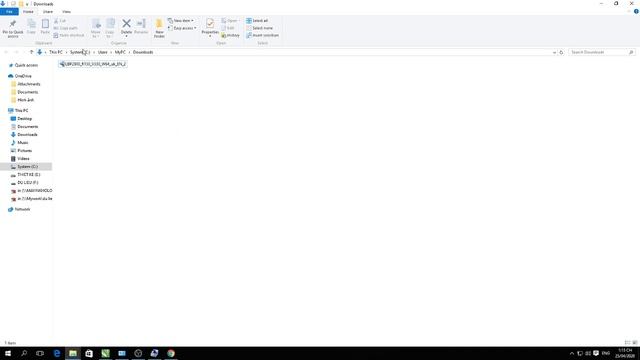Viewport: 640px width, 360px height.
Task: Select OneDrive in navigation pane
Action: [23, 76]
